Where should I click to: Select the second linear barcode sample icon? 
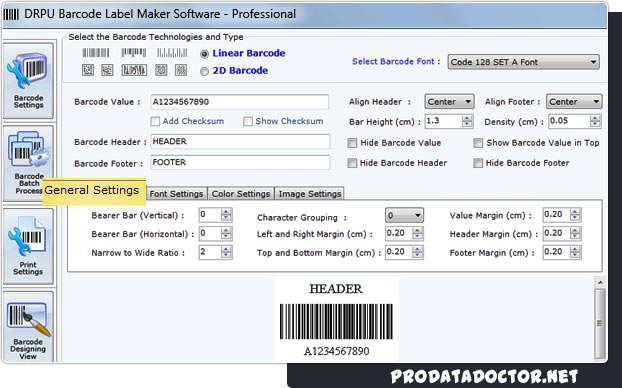pyautogui.click(x=134, y=53)
